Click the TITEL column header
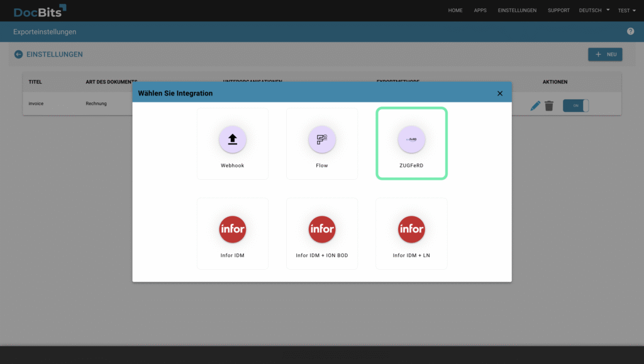 pyautogui.click(x=35, y=82)
